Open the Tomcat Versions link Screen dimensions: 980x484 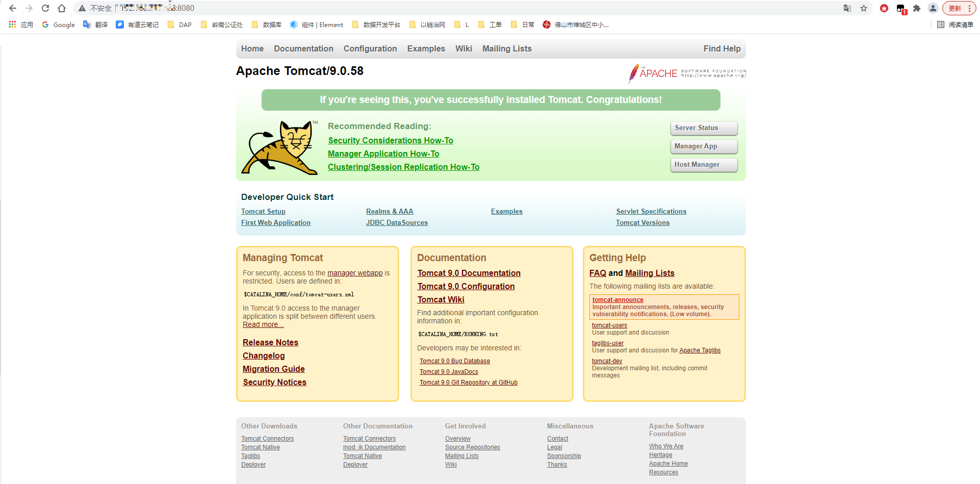click(642, 223)
